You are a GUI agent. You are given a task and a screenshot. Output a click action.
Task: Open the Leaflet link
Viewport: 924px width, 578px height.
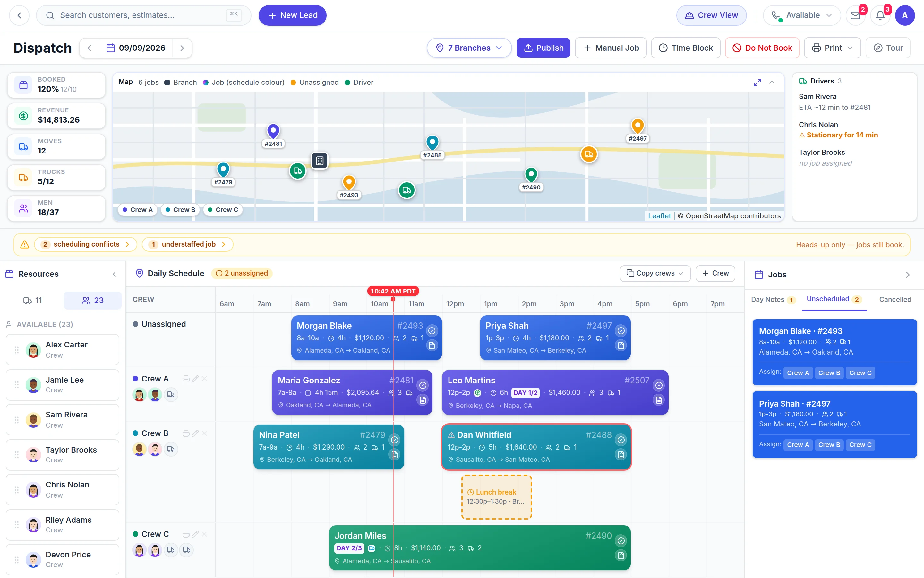(659, 216)
